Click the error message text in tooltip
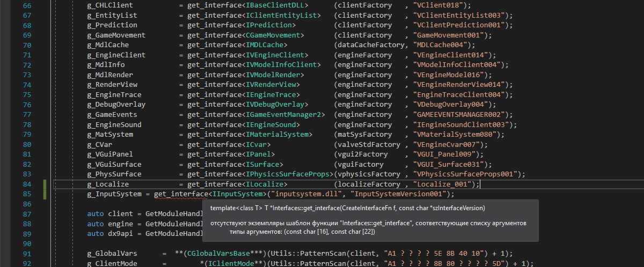Image resolution: width=644 pixels, height=267 pixels. coord(368,222)
